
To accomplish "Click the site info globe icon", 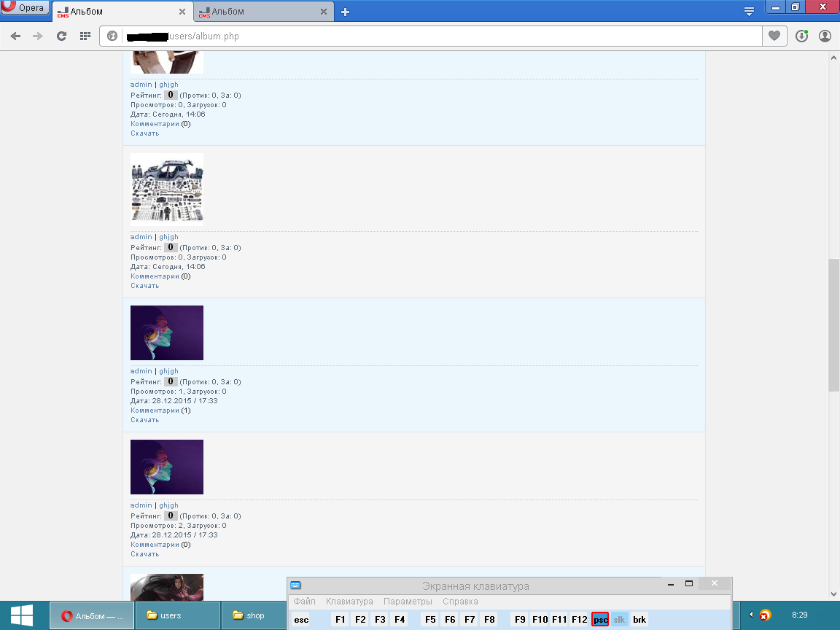I will point(112,36).
